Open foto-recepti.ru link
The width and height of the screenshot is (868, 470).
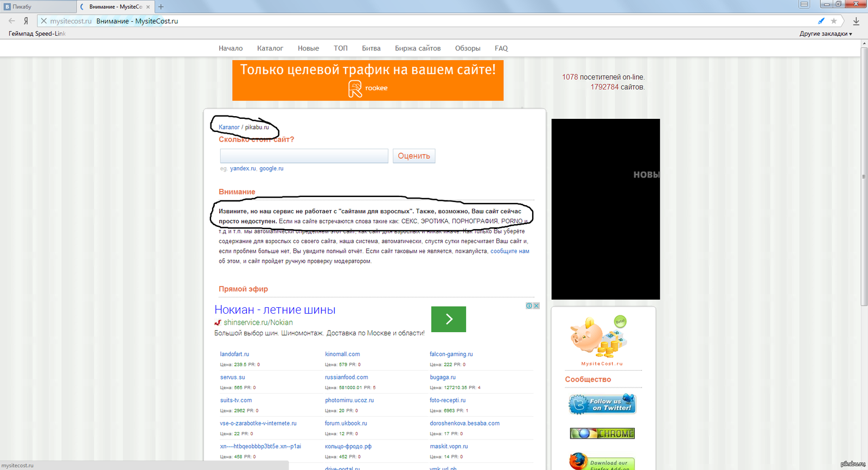(x=448, y=401)
